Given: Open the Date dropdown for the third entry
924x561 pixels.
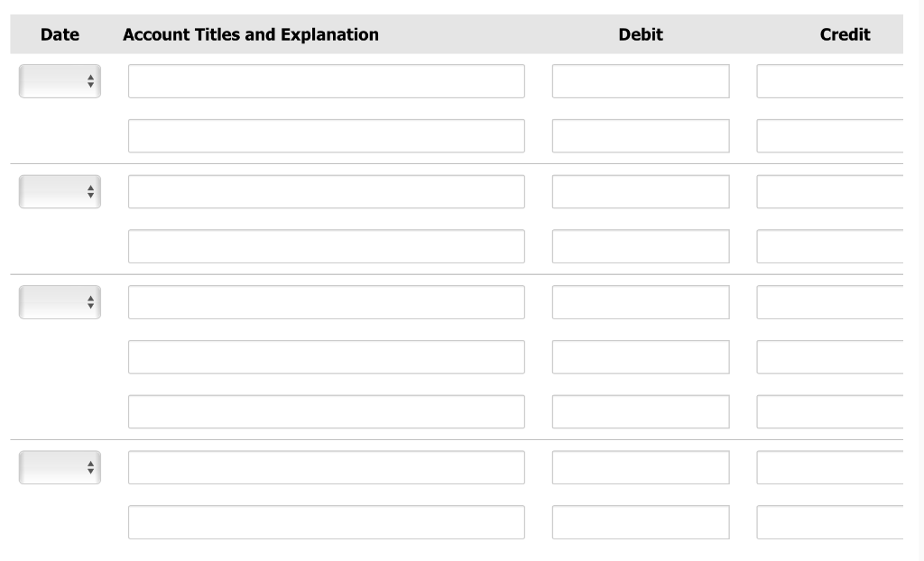Looking at the screenshot, I should pos(60,301).
